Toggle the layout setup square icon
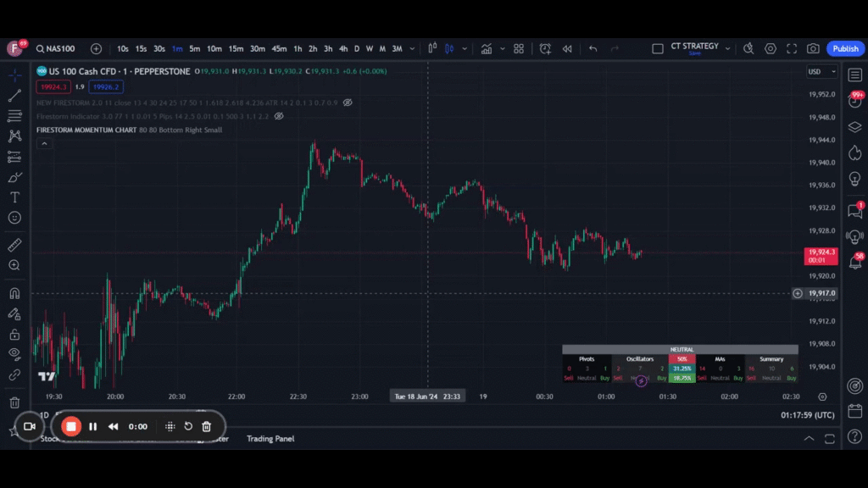 (658, 48)
